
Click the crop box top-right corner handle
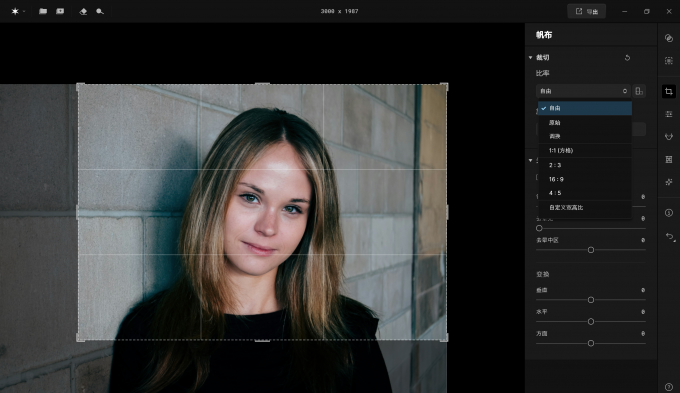[445, 86]
